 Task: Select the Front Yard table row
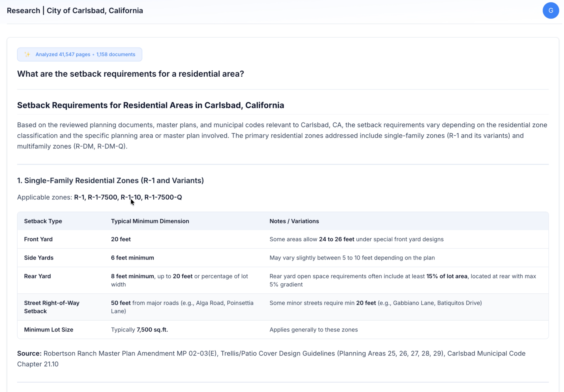38,239
